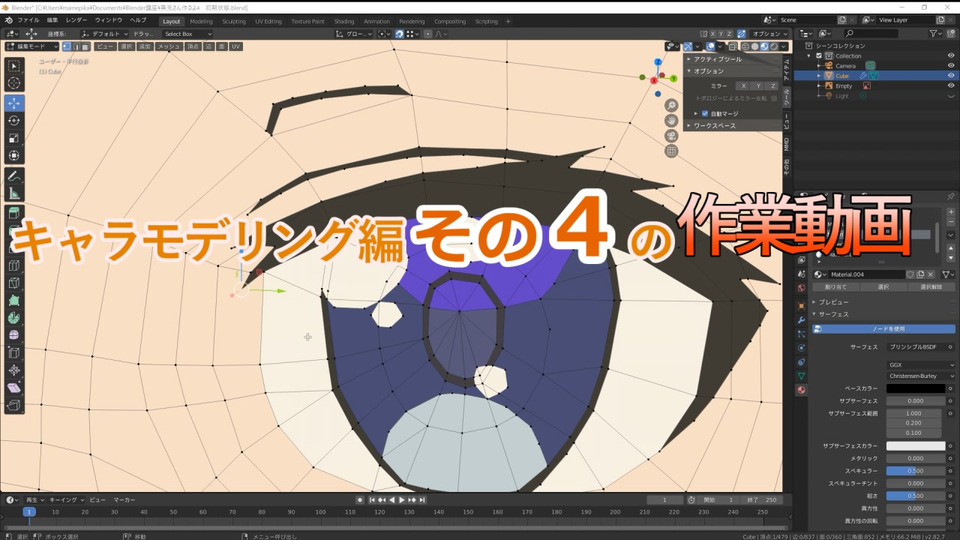960x540 pixels.
Task: Select the Select Box tool icon
Action: coord(14,66)
